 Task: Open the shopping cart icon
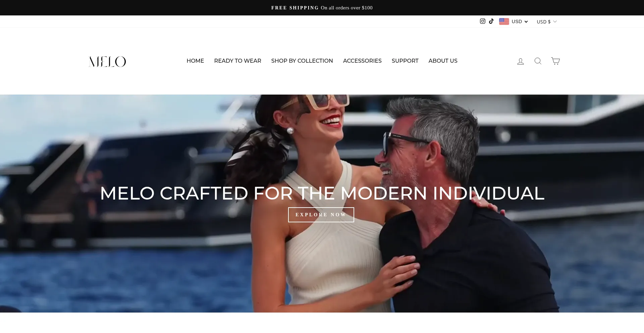555,61
